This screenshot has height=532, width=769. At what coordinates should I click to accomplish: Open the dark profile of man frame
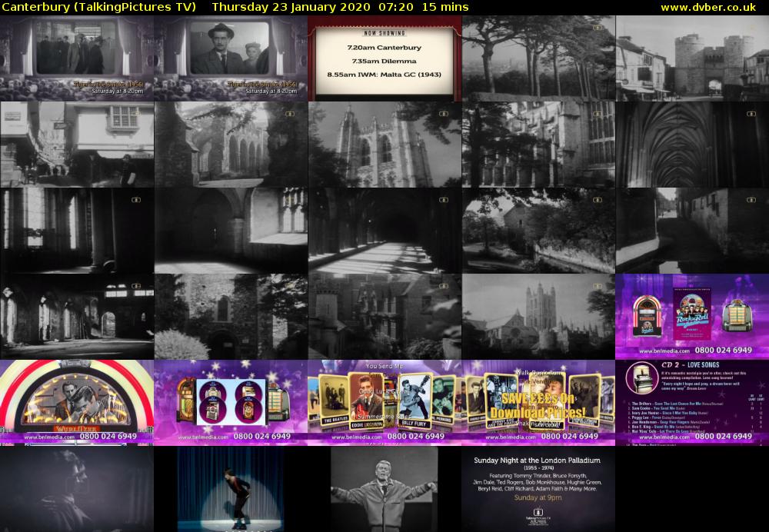click(77, 489)
